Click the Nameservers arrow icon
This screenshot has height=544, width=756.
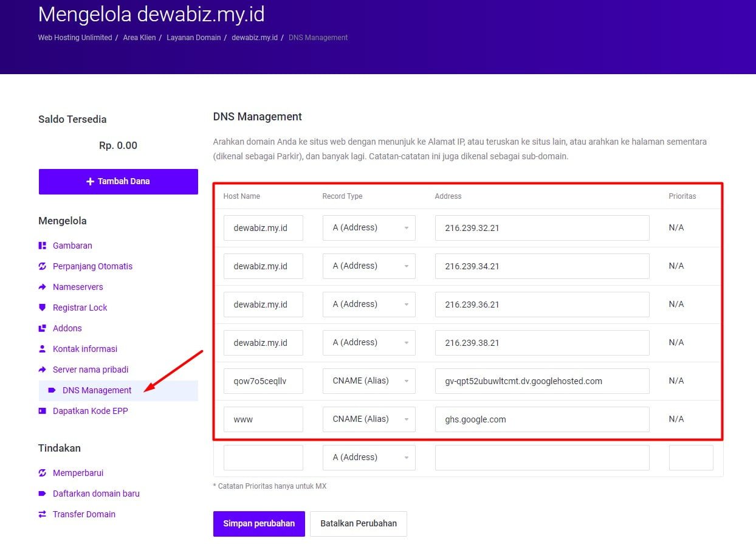coord(42,287)
